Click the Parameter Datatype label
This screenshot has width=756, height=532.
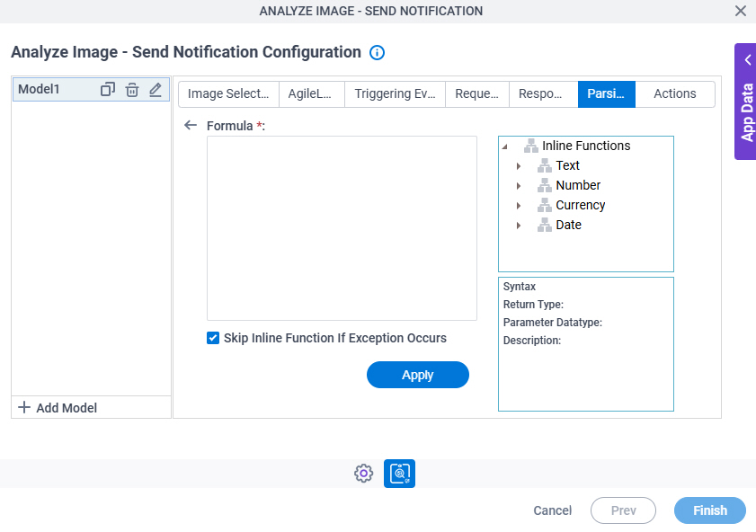[x=553, y=322]
